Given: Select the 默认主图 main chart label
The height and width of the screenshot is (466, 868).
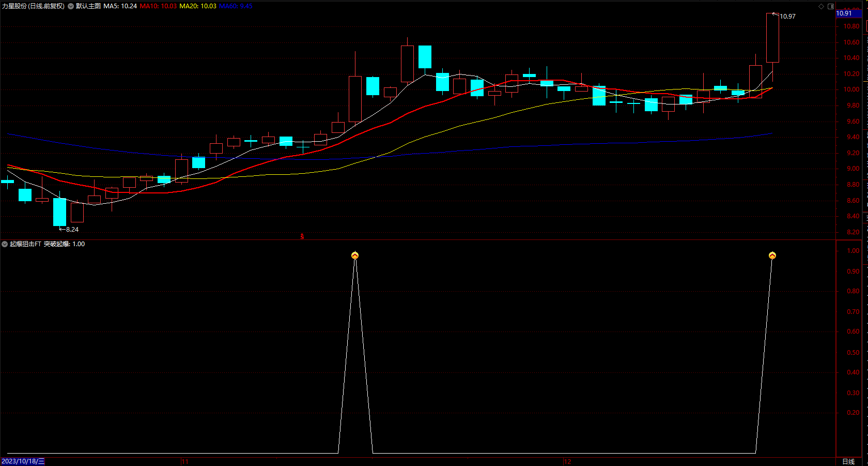Looking at the screenshot, I should pyautogui.click(x=88, y=6).
